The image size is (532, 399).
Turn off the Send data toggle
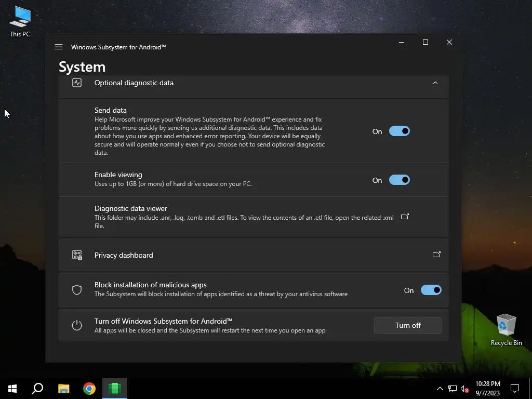[400, 131]
